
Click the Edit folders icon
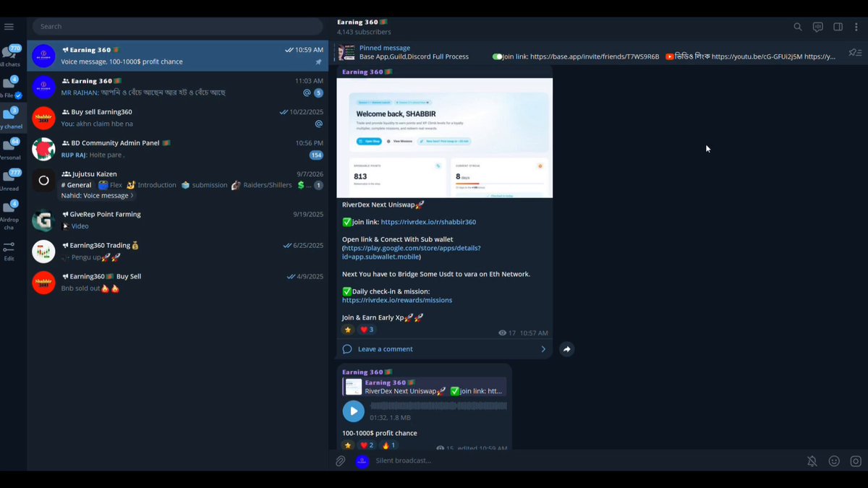click(x=9, y=251)
